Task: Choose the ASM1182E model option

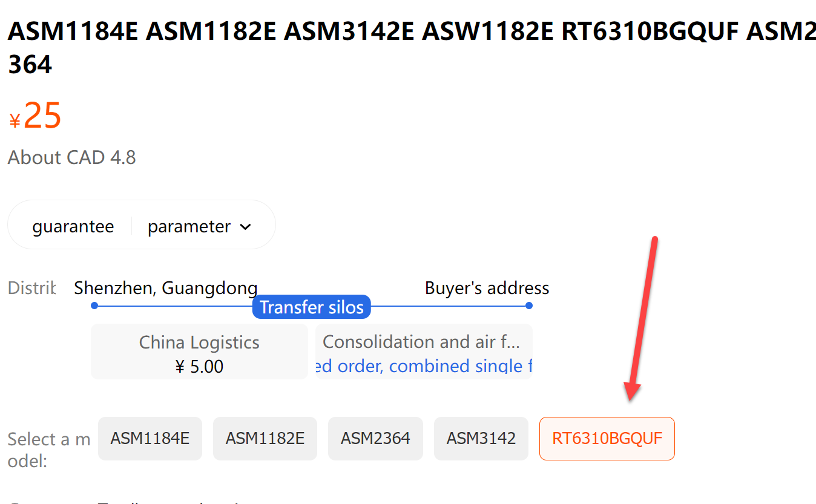Action: tap(265, 438)
